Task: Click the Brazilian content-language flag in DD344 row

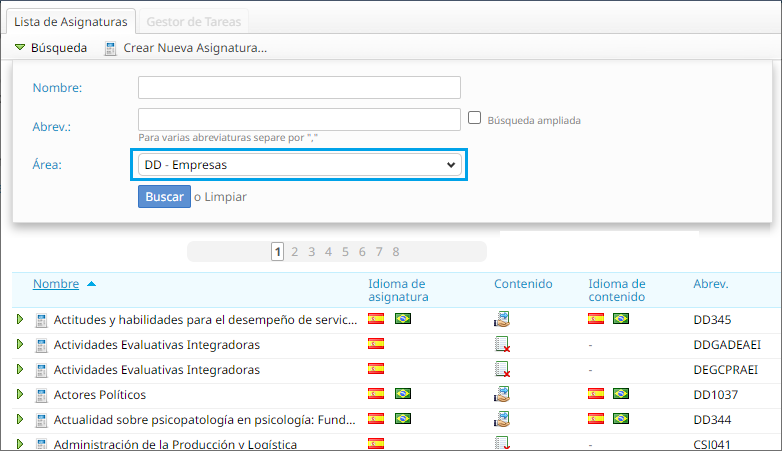Action: (621, 419)
